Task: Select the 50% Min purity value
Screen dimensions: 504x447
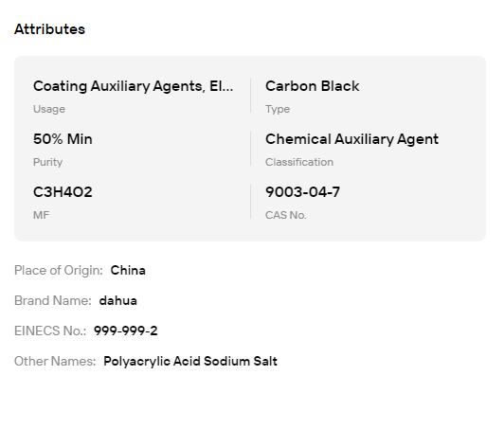Action: coord(63,139)
